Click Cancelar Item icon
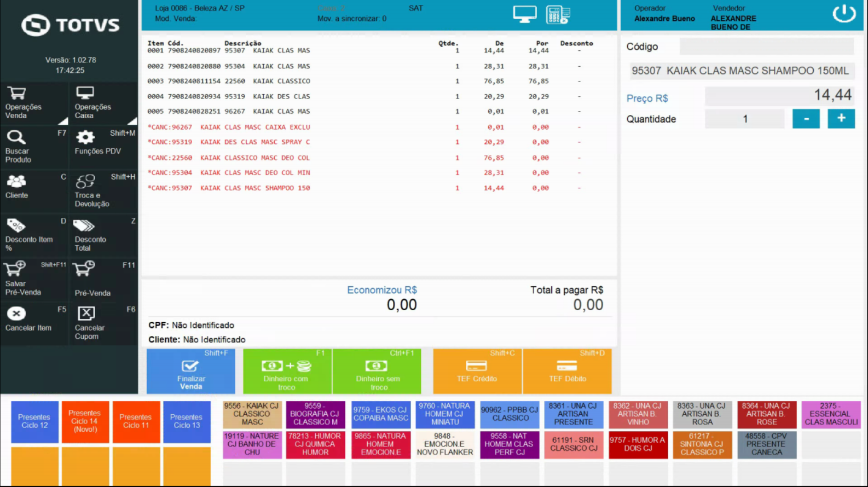This screenshot has width=868, height=487. point(16,314)
